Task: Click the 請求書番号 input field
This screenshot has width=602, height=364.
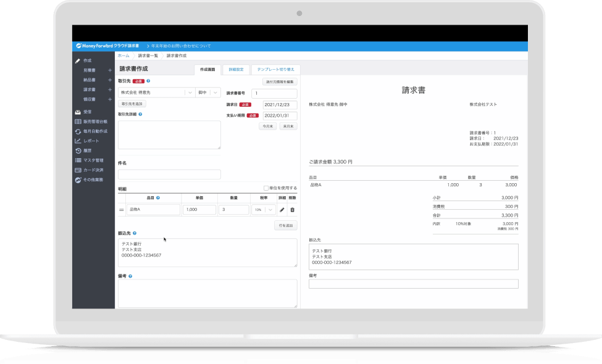Action: pyautogui.click(x=274, y=93)
